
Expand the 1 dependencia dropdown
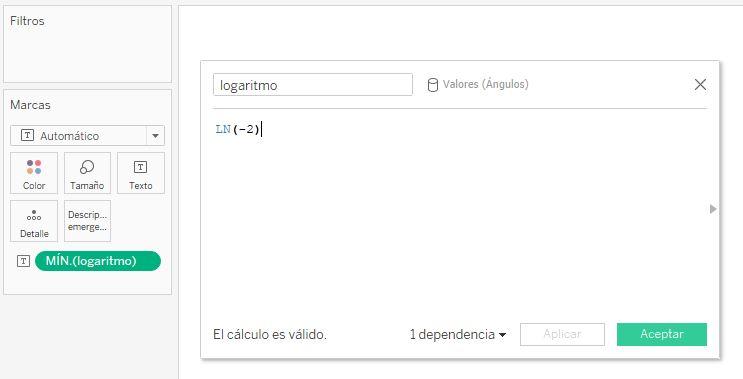click(x=457, y=334)
